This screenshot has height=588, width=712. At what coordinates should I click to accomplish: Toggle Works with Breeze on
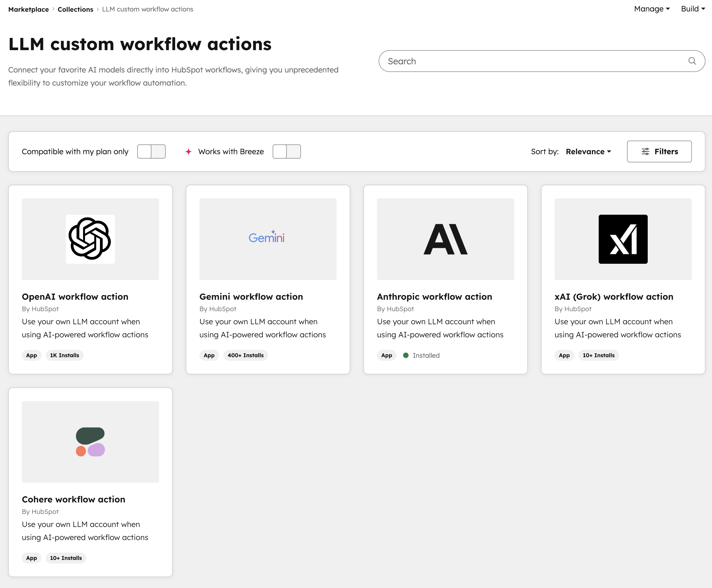click(287, 151)
